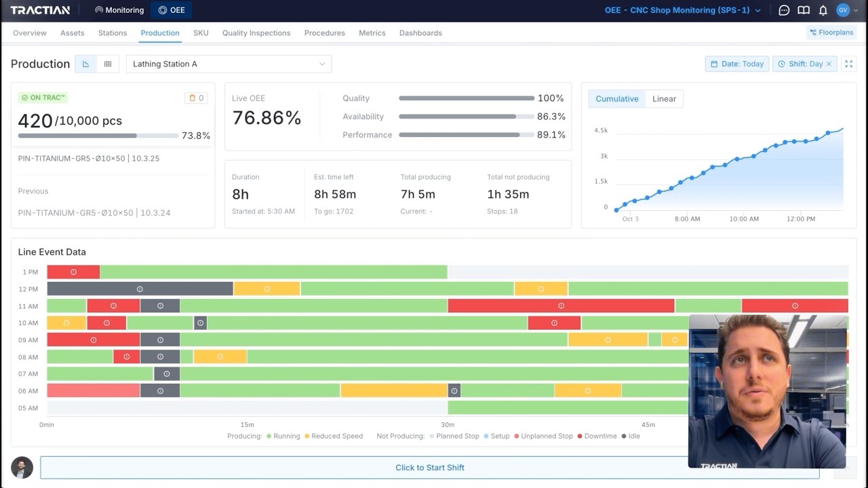The width and height of the screenshot is (868, 488).
Task: Click the ON TRAC status badge
Action: (43, 98)
